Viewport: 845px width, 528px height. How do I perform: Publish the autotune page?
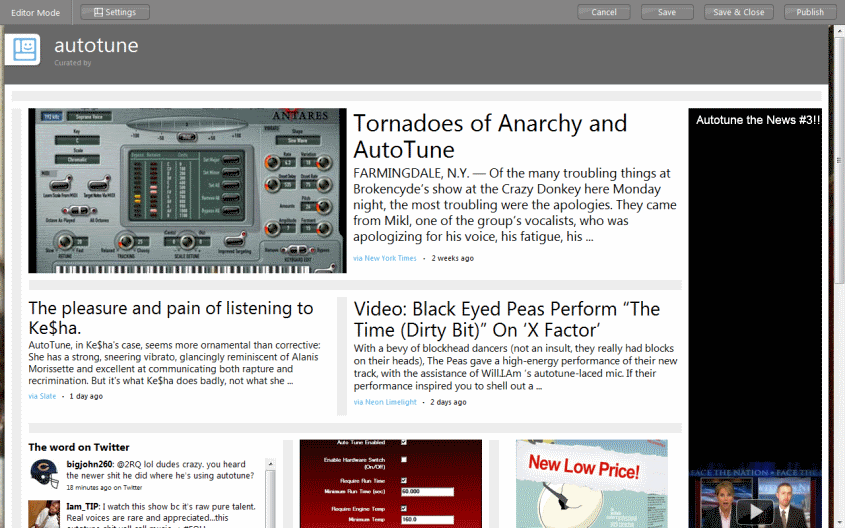tap(810, 12)
